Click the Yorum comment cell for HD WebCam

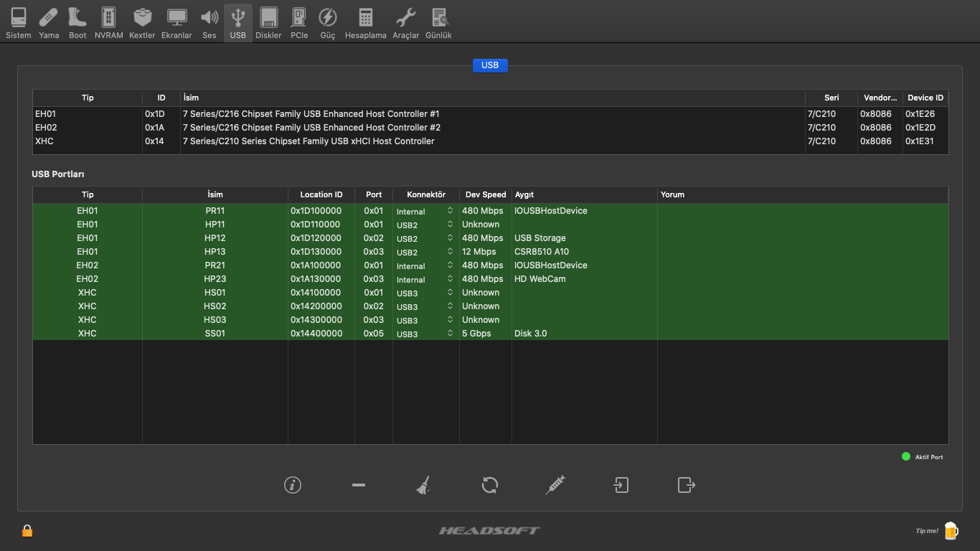[x=802, y=279]
